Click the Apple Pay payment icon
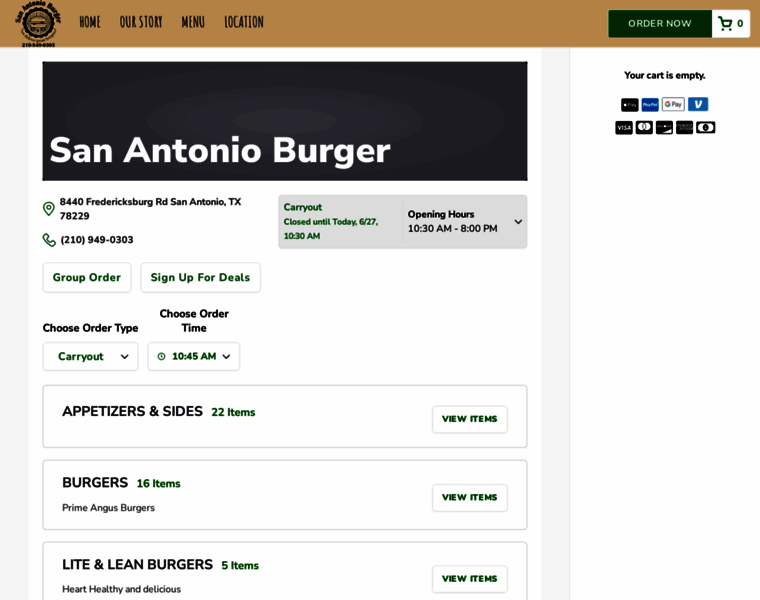 pos(630,105)
